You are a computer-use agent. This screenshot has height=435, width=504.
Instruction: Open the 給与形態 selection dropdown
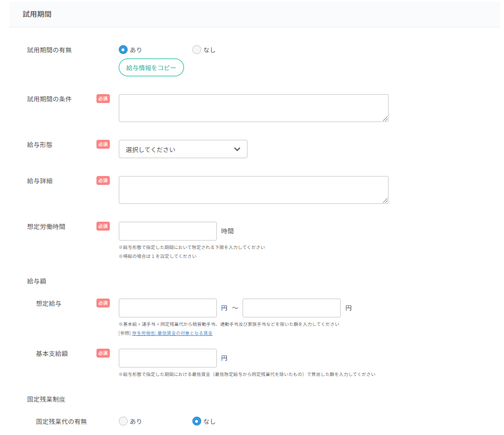coord(183,149)
